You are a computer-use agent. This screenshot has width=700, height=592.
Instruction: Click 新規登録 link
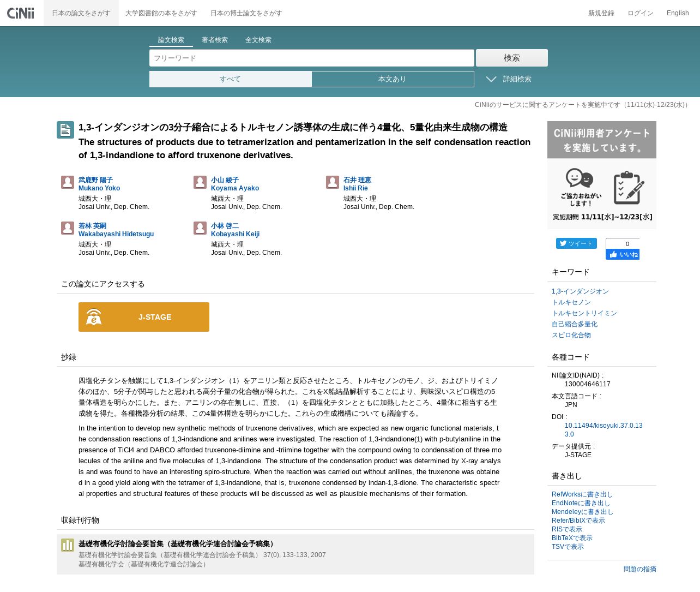click(601, 13)
